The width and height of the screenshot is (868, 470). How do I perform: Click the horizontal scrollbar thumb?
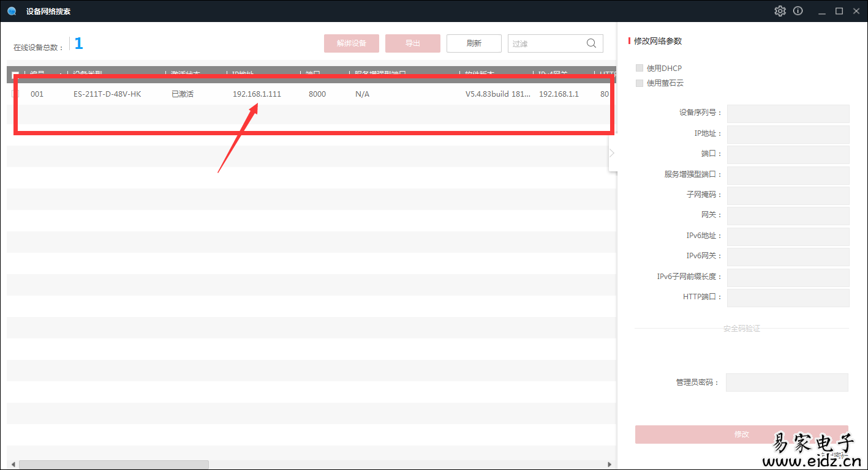(114, 464)
